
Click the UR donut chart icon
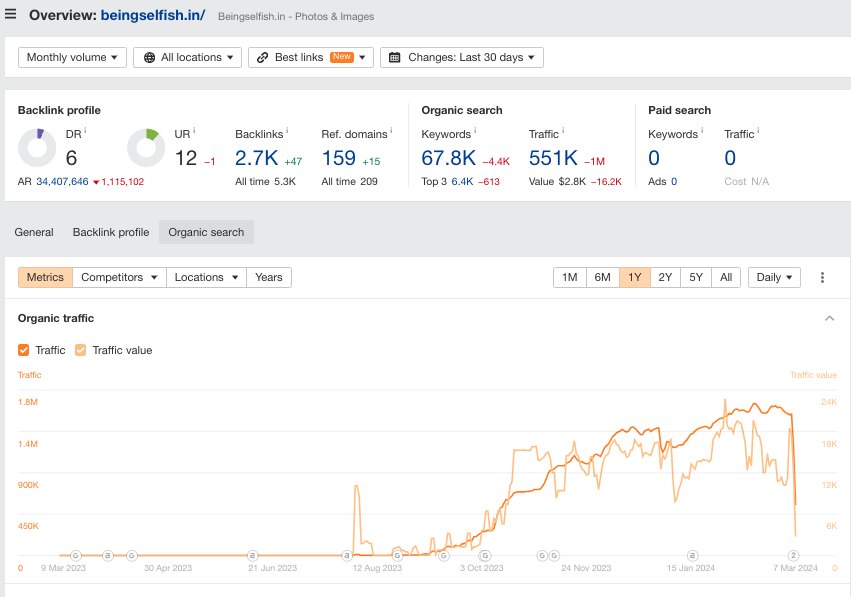(x=145, y=148)
